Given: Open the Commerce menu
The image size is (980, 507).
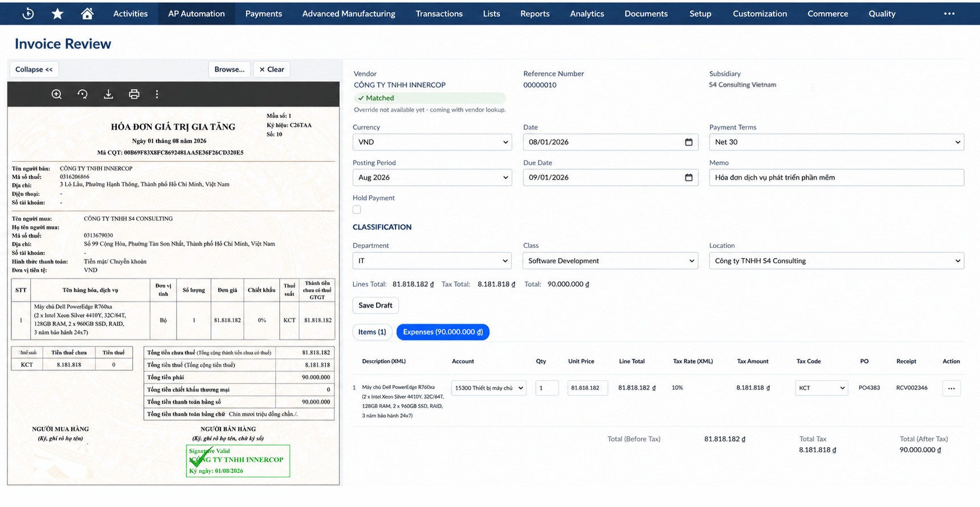Looking at the screenshot, I should (x=828, y=14).
